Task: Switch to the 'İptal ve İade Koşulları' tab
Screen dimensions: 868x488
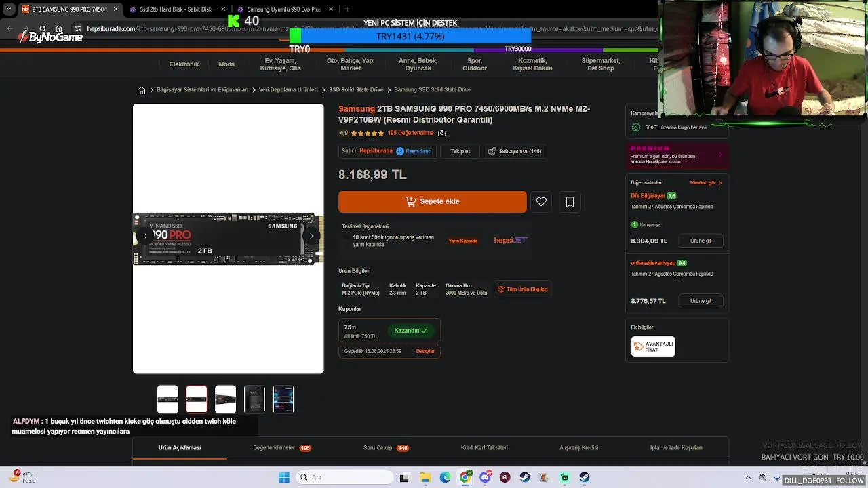Action: coord(676,448)
